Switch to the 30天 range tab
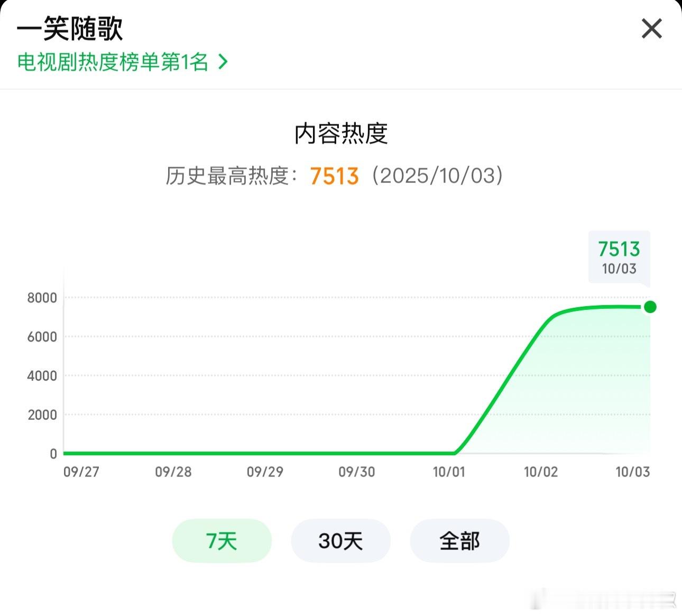 point(340,541)
